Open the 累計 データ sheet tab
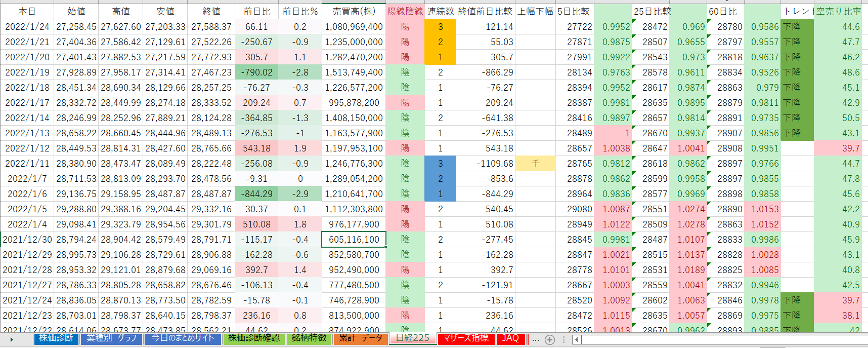Screen dimensions: 868x348 [360, 338]
